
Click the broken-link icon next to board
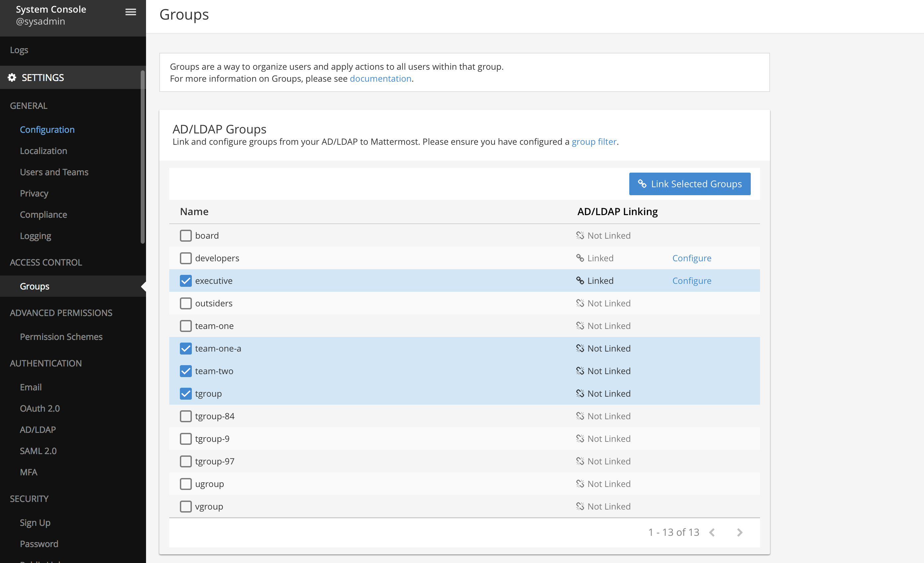(580, 235)
